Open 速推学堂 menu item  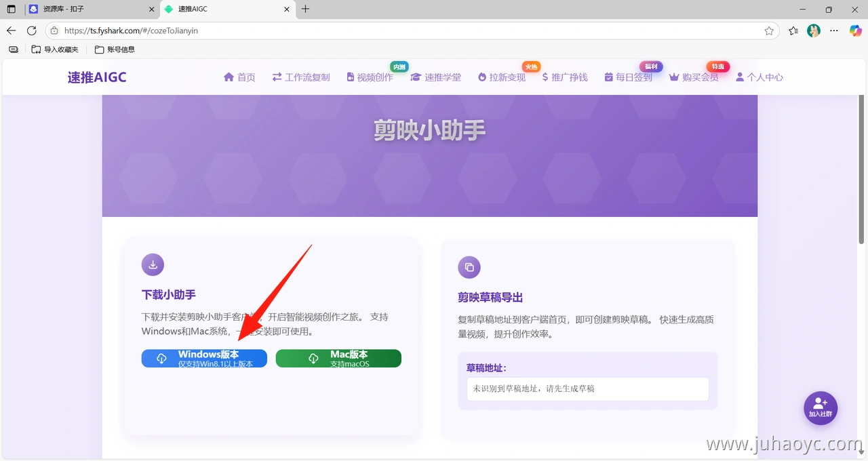coord(436,77)
